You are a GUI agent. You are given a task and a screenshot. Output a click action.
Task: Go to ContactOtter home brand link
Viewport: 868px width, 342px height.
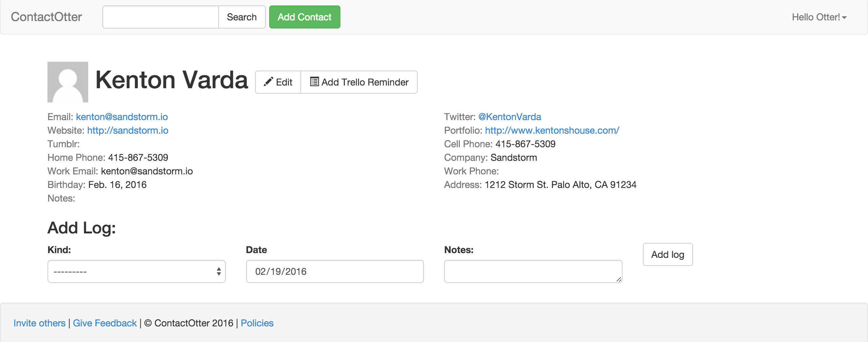[x=46, y=17]
